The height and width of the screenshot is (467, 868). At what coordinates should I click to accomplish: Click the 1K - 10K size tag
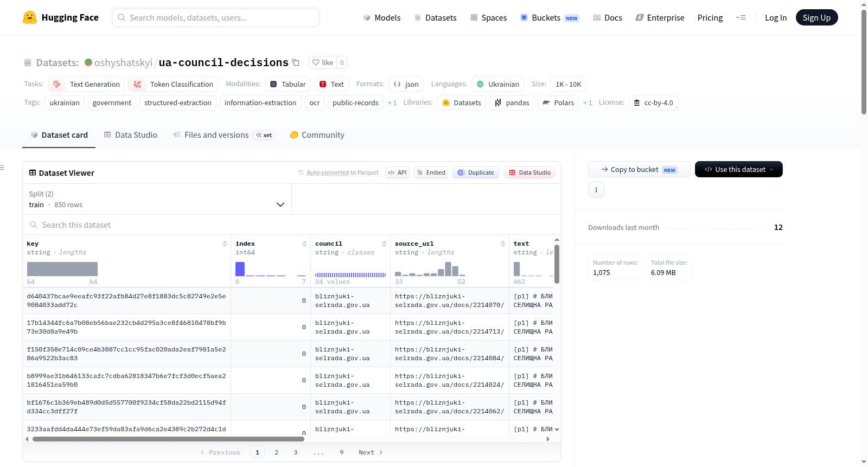pos(569,84)
